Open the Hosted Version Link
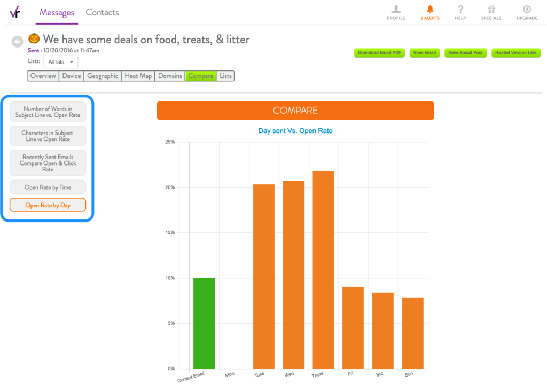The image size is (547, 392). point(515,53)
